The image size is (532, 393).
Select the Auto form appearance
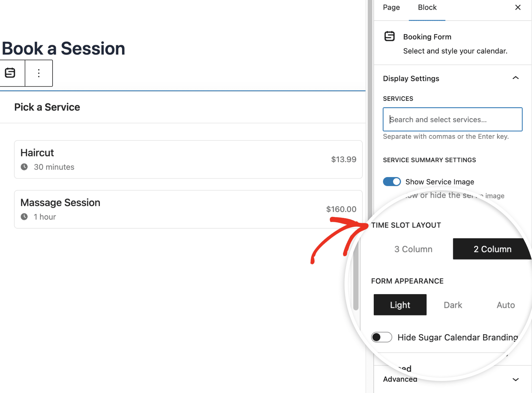pos(505,305)
